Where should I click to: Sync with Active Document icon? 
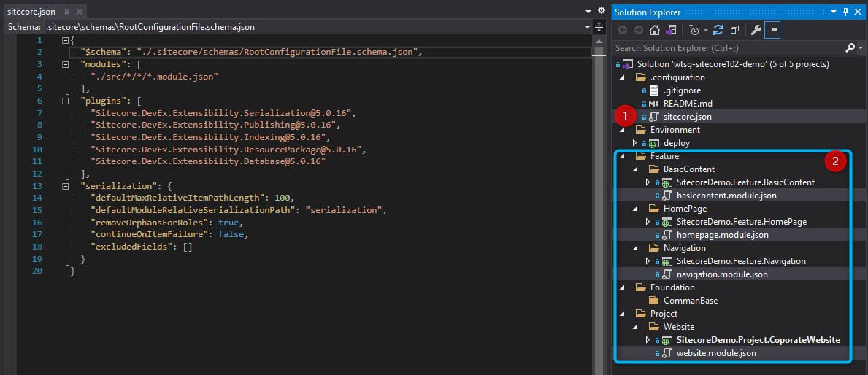coord(718,31)
